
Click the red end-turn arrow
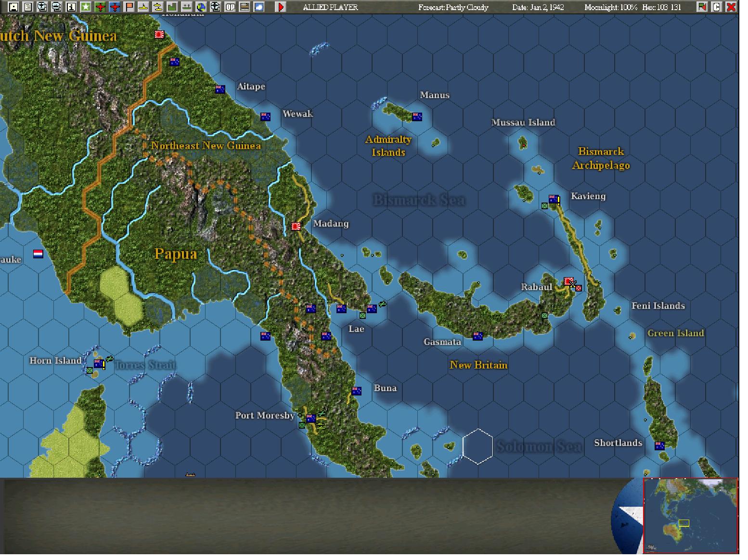(281, 7)
